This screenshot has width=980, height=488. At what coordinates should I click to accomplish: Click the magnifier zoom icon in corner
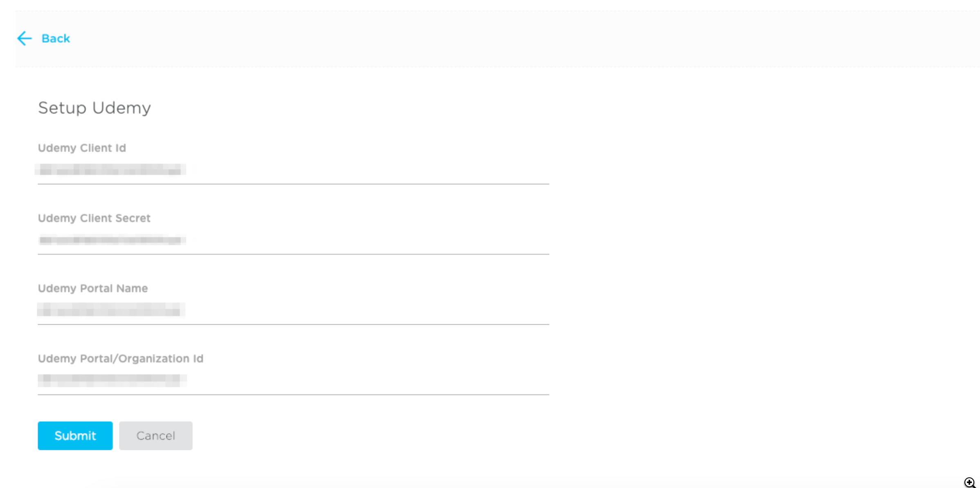pyautogui.click(x=970, y=482)
